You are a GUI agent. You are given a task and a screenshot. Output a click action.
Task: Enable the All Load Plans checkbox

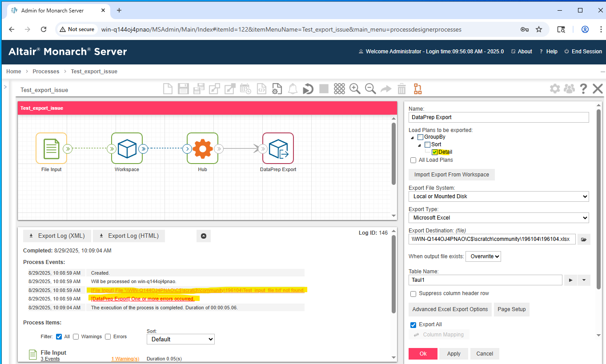(x=413, y=160)
